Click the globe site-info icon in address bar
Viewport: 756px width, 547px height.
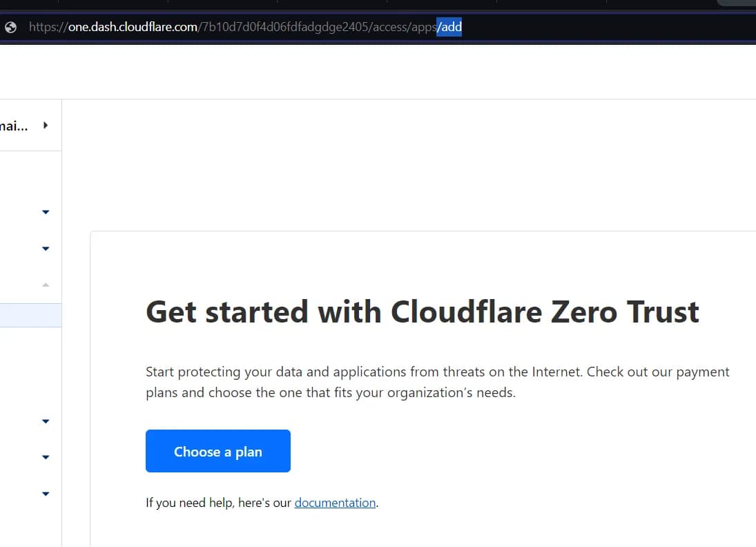pyautogui.click(x=10, y=28)
